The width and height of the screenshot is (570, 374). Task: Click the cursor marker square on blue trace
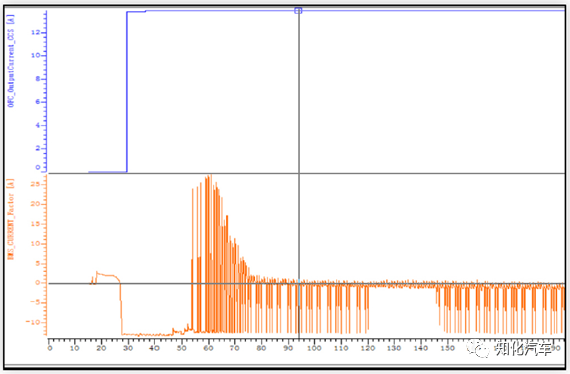(x=298, y=11)
